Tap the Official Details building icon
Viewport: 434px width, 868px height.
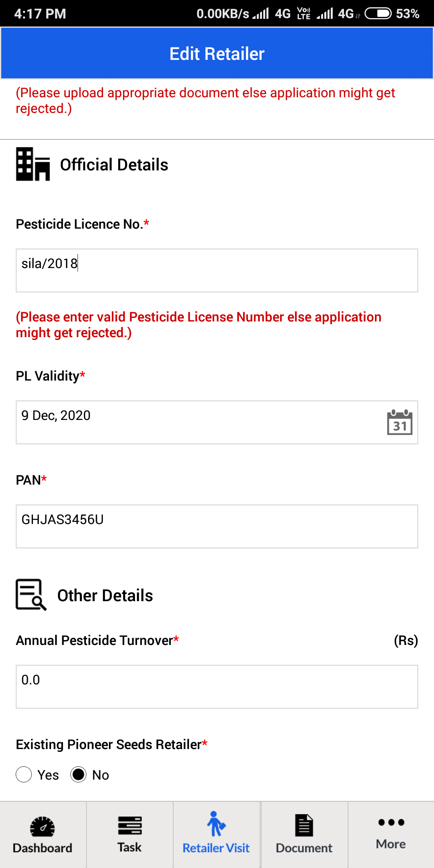tap(33, 164)
